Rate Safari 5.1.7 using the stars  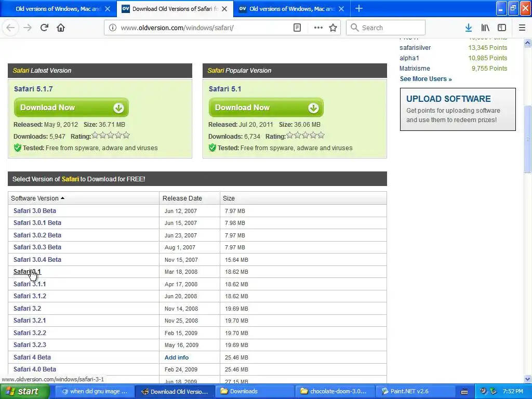pos(111,136)
